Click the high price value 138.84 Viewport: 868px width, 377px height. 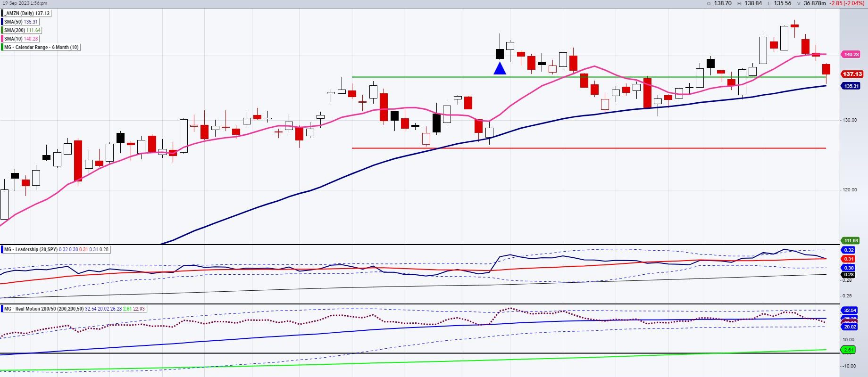click(753, 3)
